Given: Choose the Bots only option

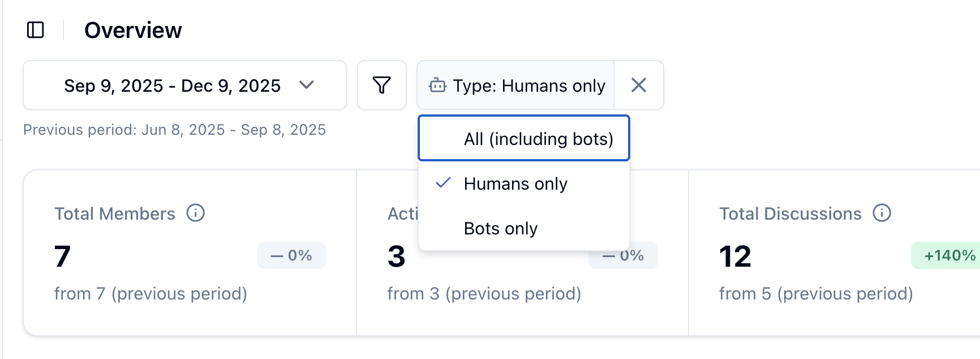Looking at the screenshot, I should [x=501, y=228].
